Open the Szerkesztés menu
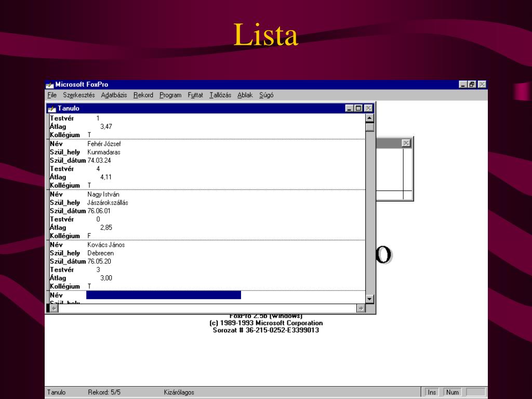Viewport: 532px width, 399px height. 79,96
